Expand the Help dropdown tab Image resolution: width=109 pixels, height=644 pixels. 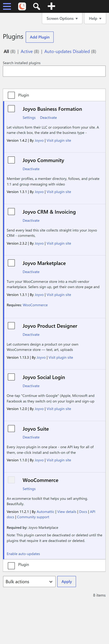tap(95, 19)
